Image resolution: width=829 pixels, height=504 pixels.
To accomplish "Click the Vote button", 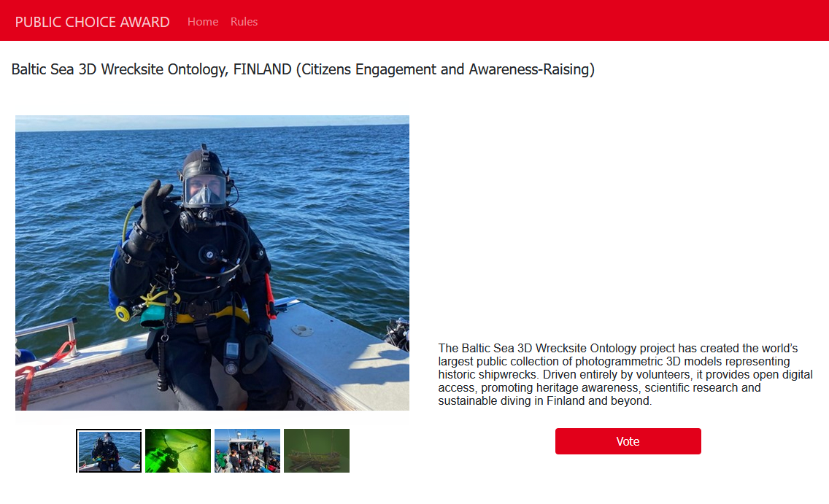I will [628, 441].
